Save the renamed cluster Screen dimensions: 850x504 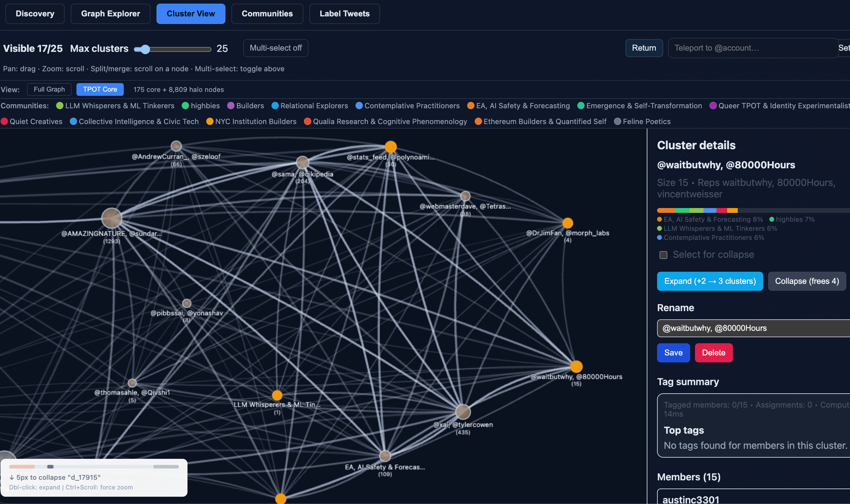pos(673,353)
